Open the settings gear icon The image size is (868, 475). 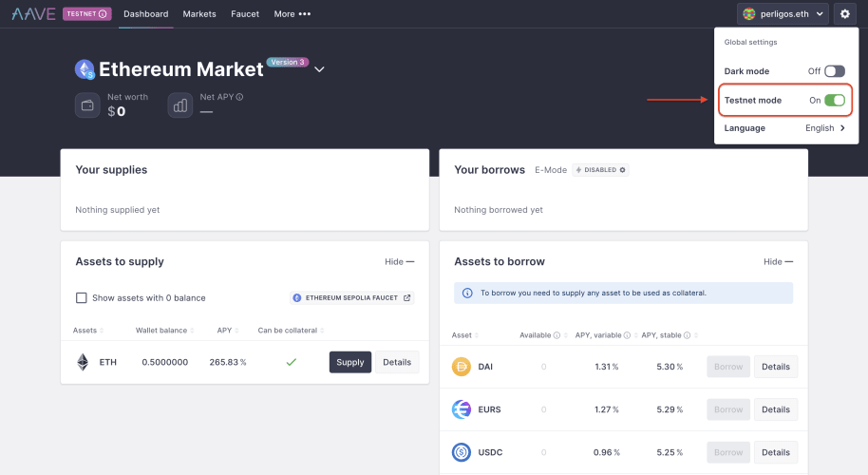845,14
